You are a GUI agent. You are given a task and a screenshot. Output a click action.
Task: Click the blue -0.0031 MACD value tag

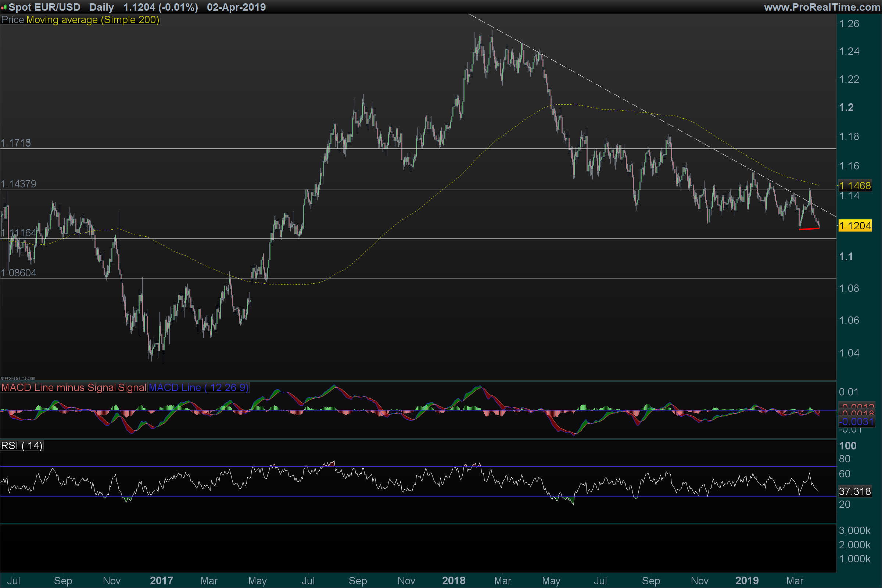(x=856, y=422)
